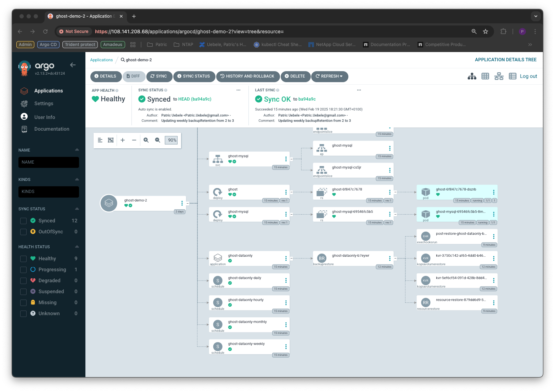Open User Info in the sidebar
Viewport: 555px width, 392px height.
45,117
